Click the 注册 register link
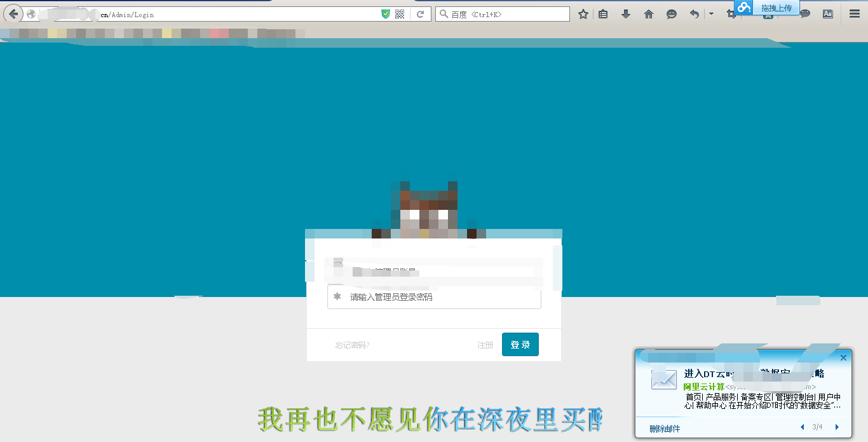This screenshot has height=442, width=868. [485, 345]
